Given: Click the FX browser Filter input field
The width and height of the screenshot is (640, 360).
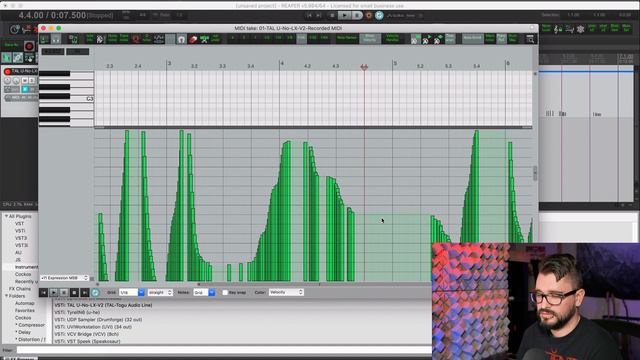Looking at the screenshot, I should (224, 350).
